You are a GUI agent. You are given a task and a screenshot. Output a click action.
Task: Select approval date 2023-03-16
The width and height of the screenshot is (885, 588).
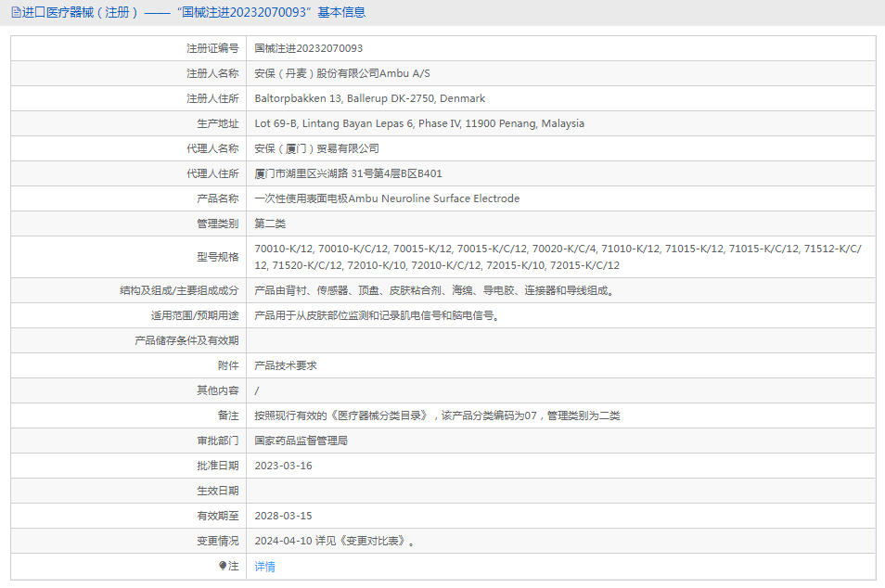[x=283, y=466]
